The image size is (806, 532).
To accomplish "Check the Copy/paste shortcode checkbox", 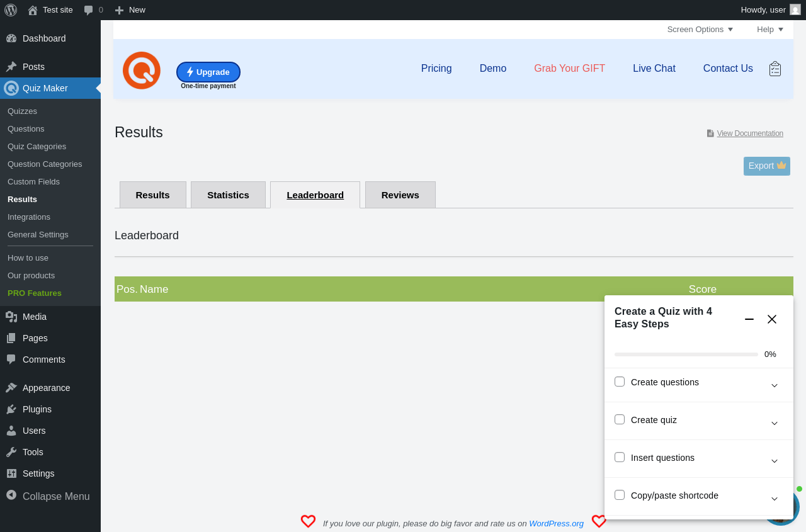I will point(620,495).
